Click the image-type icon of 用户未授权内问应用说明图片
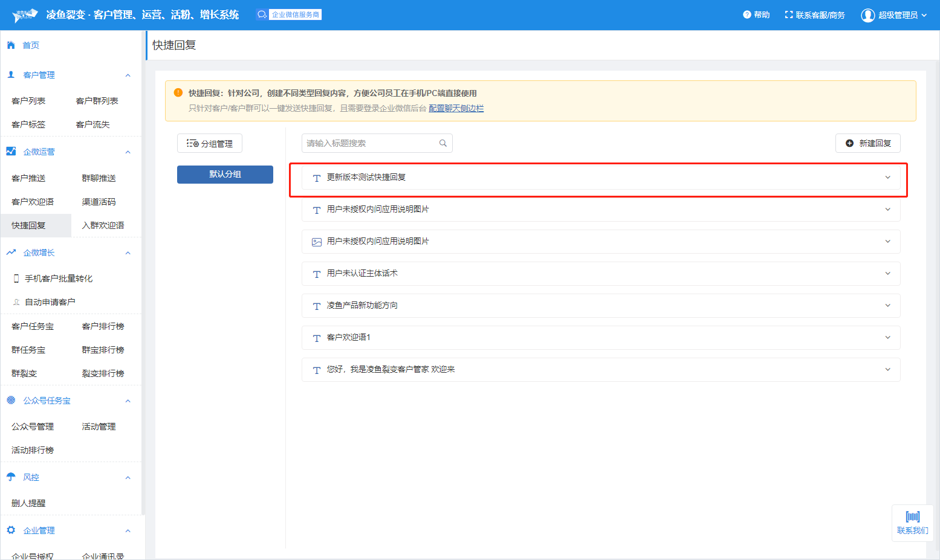This screenshot has width=940, height=560. tap(316, 242)
